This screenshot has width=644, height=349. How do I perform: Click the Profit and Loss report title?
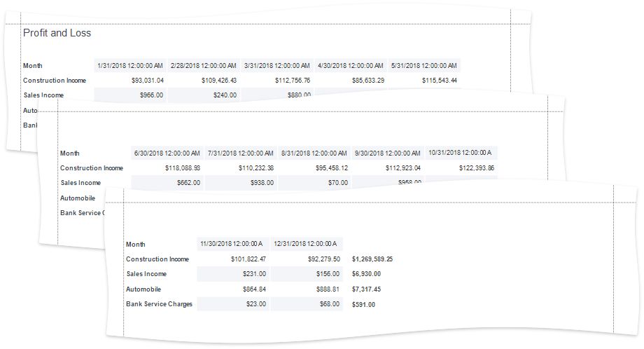[x=57, y=33]
